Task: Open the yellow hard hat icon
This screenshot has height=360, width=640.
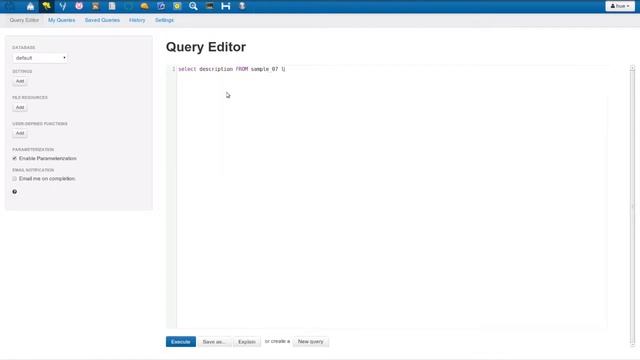Action: pyautogui.click(x=144, y=6)
